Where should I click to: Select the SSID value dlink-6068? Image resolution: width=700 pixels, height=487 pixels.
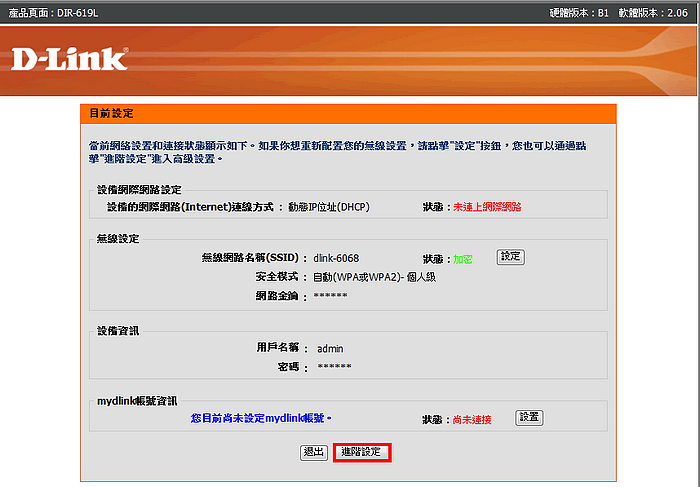338,258
